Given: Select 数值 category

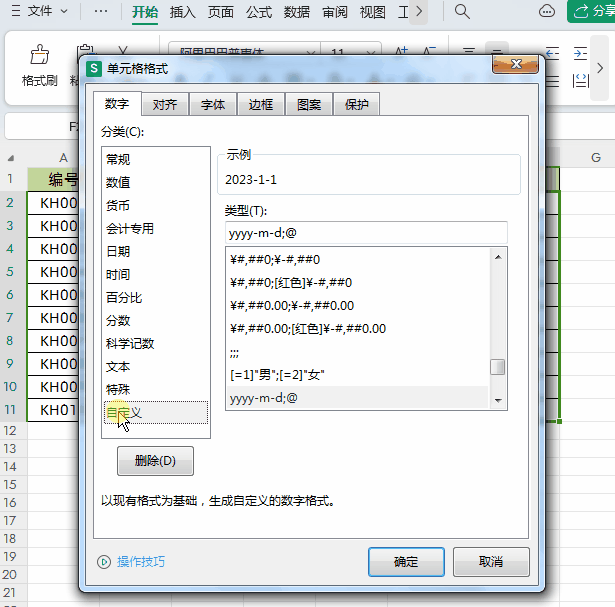Looking at the screenshot, I should 156,183.
